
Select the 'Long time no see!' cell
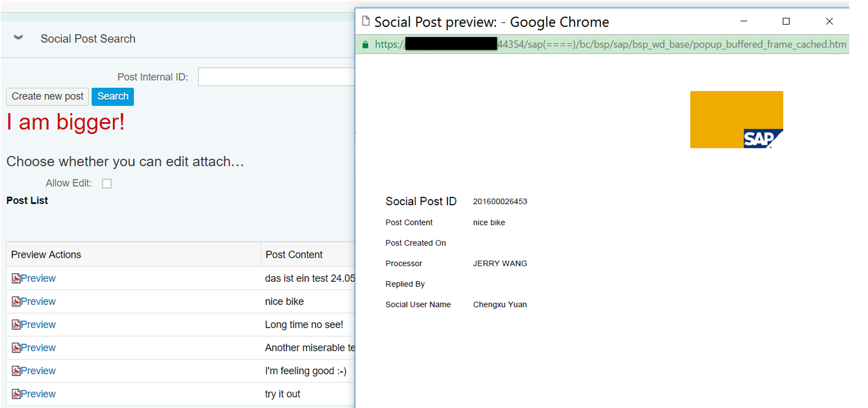(x=308, y=324)
